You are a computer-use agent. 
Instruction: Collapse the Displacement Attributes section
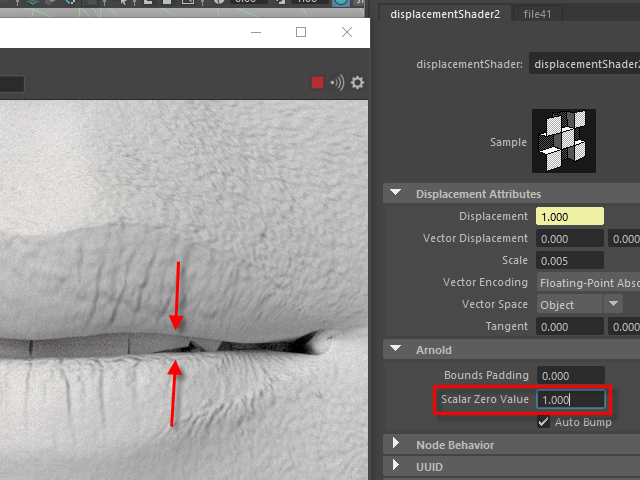pyautogui.click(x=397, y=194)
